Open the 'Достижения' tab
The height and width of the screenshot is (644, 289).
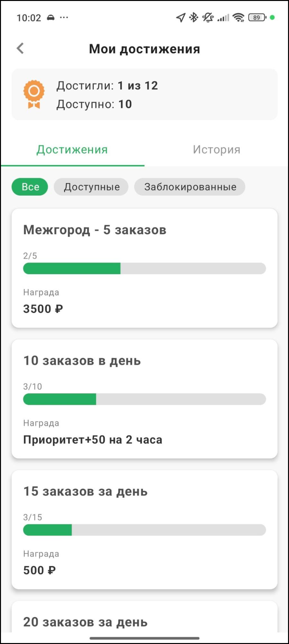[72, 149]
